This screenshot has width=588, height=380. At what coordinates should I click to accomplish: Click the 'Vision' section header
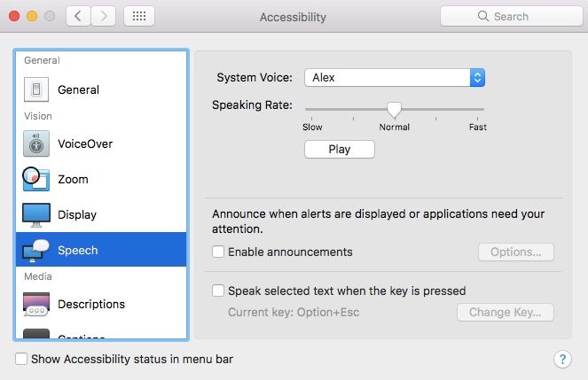tap(38, 116)
